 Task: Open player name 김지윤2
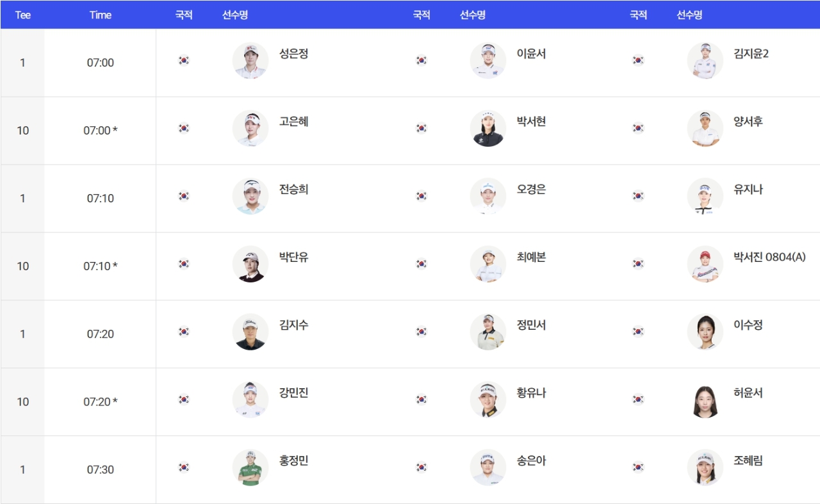[x=751, y=54]
